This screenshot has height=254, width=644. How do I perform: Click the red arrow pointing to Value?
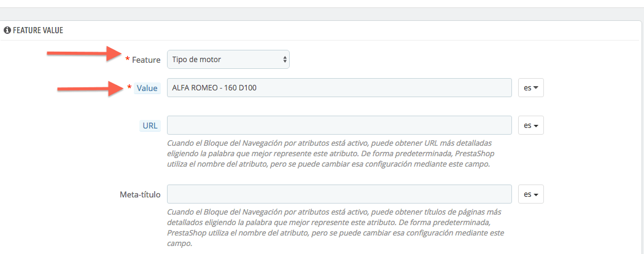click(x=90, y=88)
